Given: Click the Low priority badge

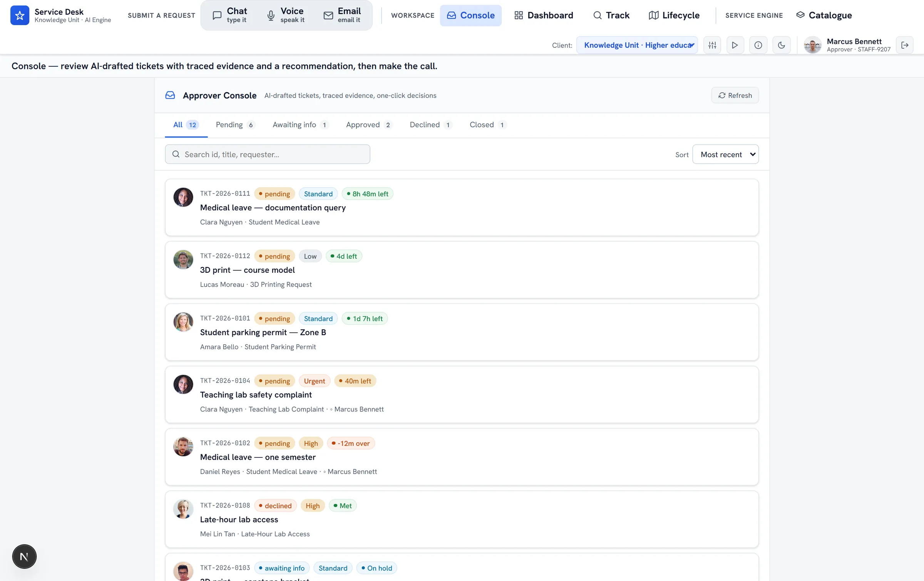Looking at the screenshot, I should pos(310,256).
